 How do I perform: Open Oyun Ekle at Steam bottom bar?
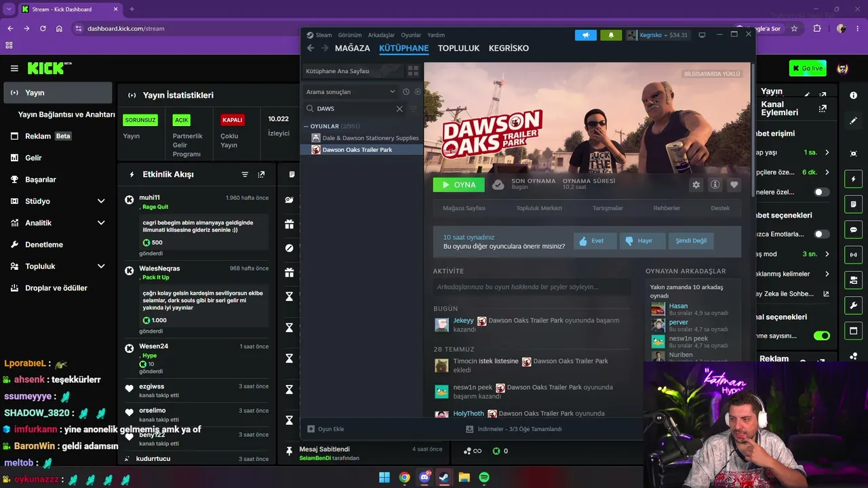point(325,429)
